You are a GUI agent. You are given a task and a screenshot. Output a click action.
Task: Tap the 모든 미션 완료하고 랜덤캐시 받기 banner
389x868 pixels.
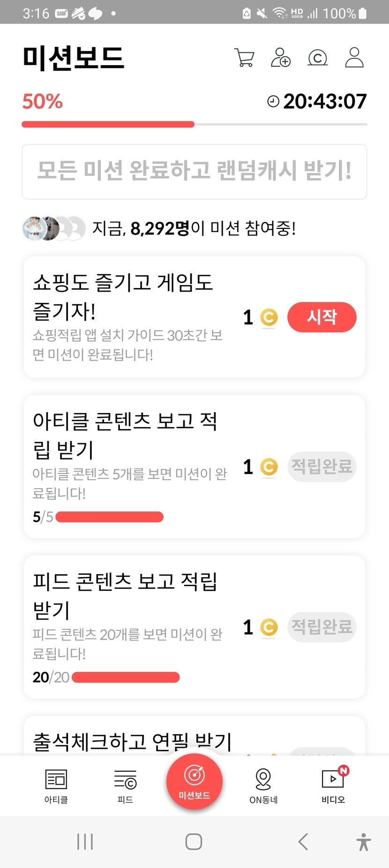(x=194, y=172)
